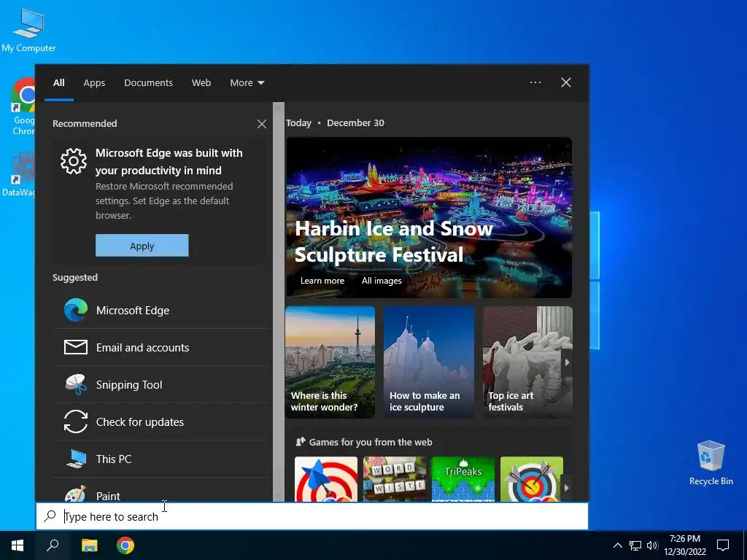Image resolution: width=747 pixels, height=560 pixels.
Task: Click the gear icon in the Recommended card
Action: click(74, 161)
